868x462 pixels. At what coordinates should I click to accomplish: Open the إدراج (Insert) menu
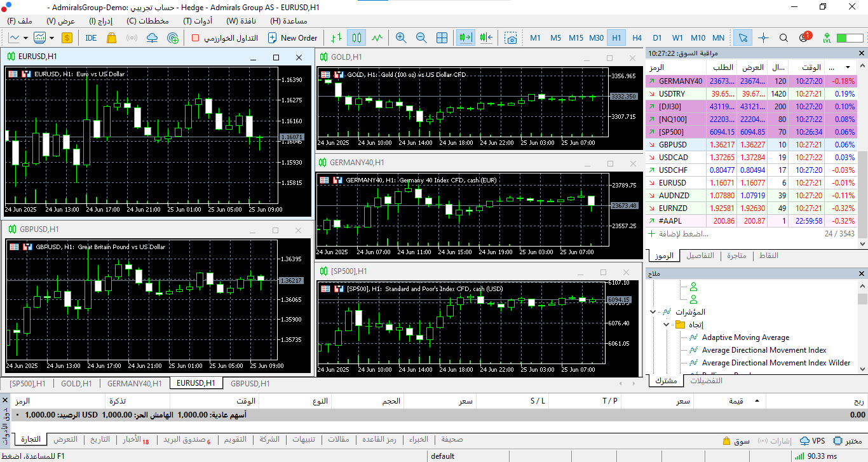point(100,21)
